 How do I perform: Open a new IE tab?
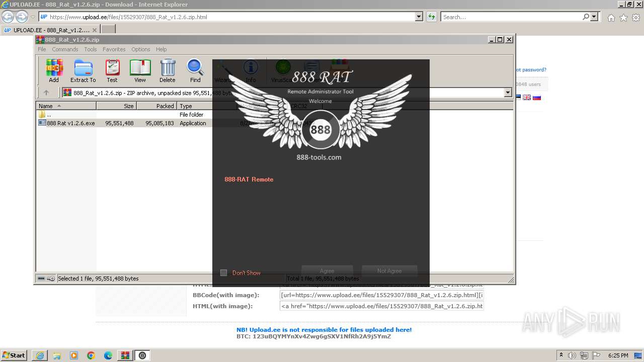108,30
